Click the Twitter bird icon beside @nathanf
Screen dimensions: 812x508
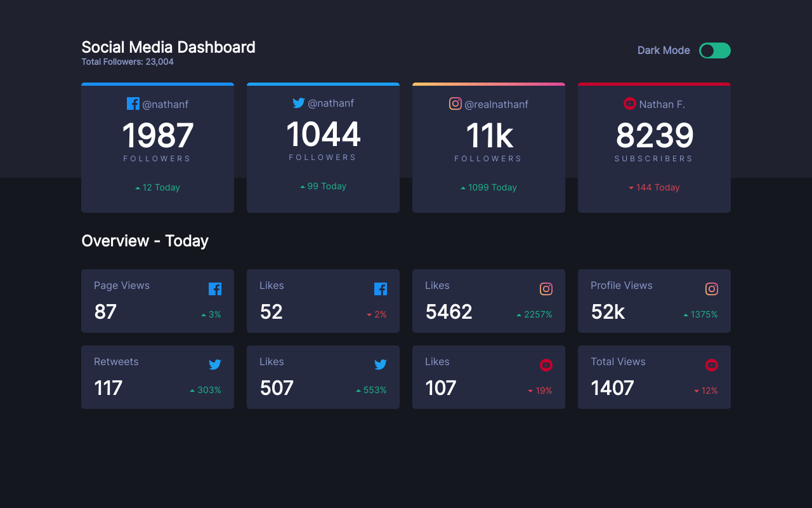point(299,103)
